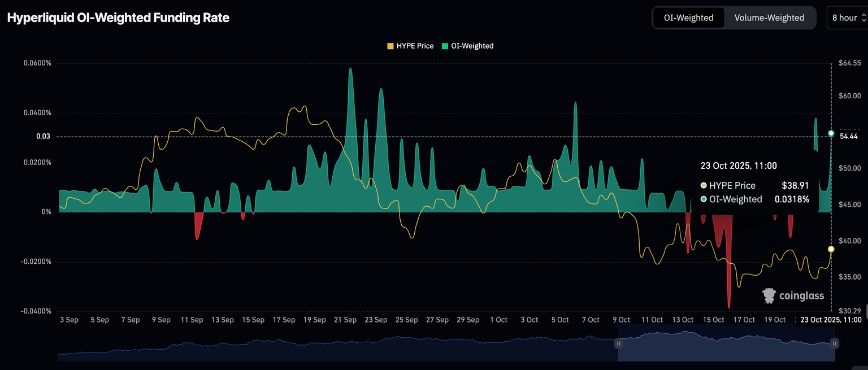
Task: Switch to the Volume-Weighted tab
Action: click(769, 18)
